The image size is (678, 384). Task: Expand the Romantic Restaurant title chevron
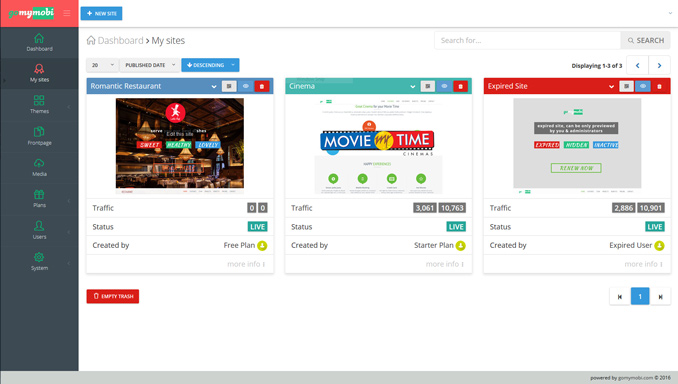pyautogui.click(x=214, y=86)
